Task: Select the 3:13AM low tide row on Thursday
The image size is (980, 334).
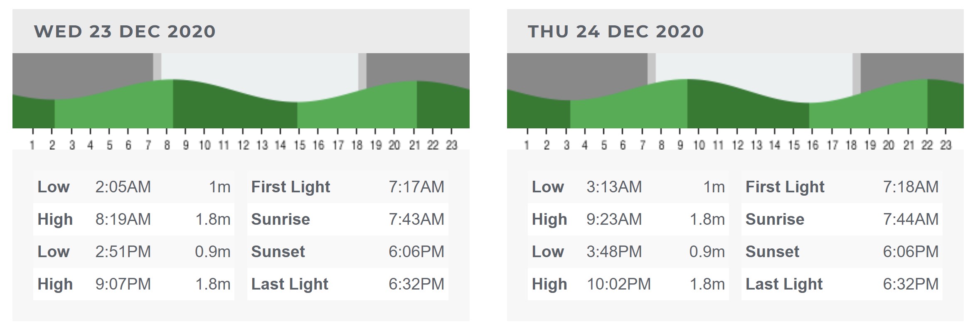Action: click(x=628, y=187)
